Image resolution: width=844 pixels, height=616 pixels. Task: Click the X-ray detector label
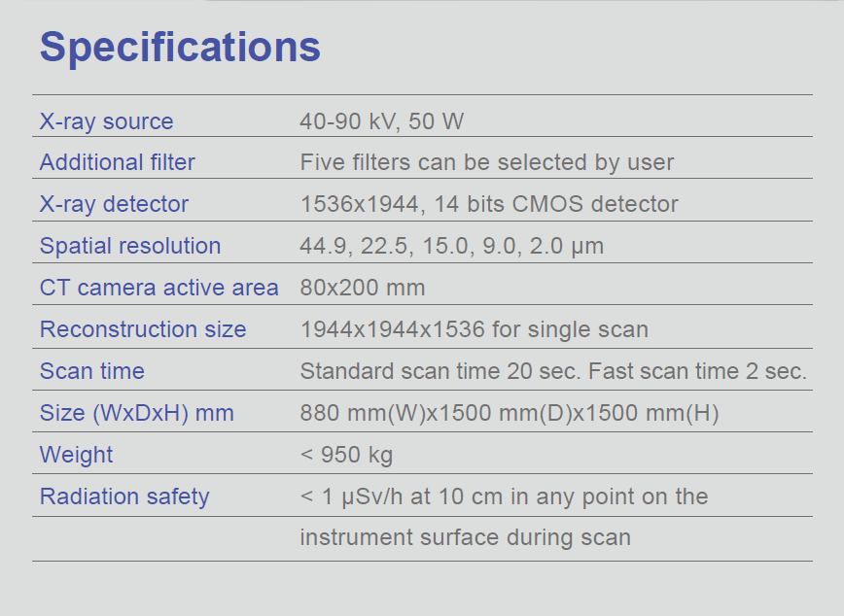click(x=114, y=204)
